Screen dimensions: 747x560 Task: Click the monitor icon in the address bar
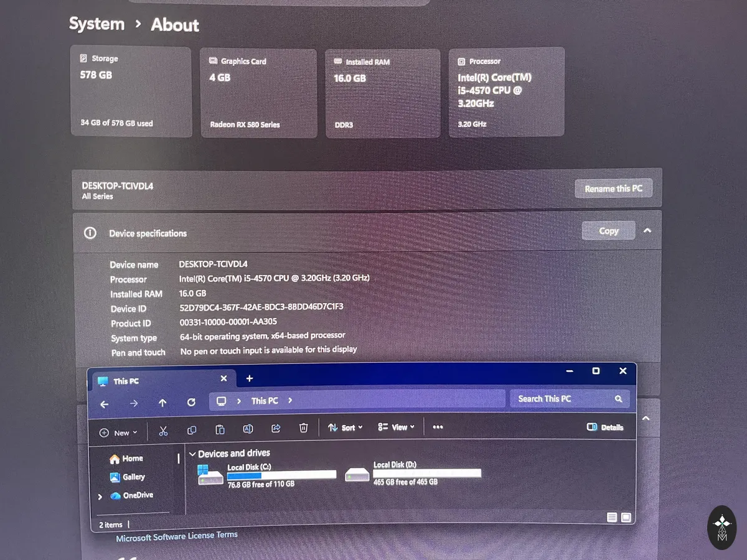click(x=221, y=401)
